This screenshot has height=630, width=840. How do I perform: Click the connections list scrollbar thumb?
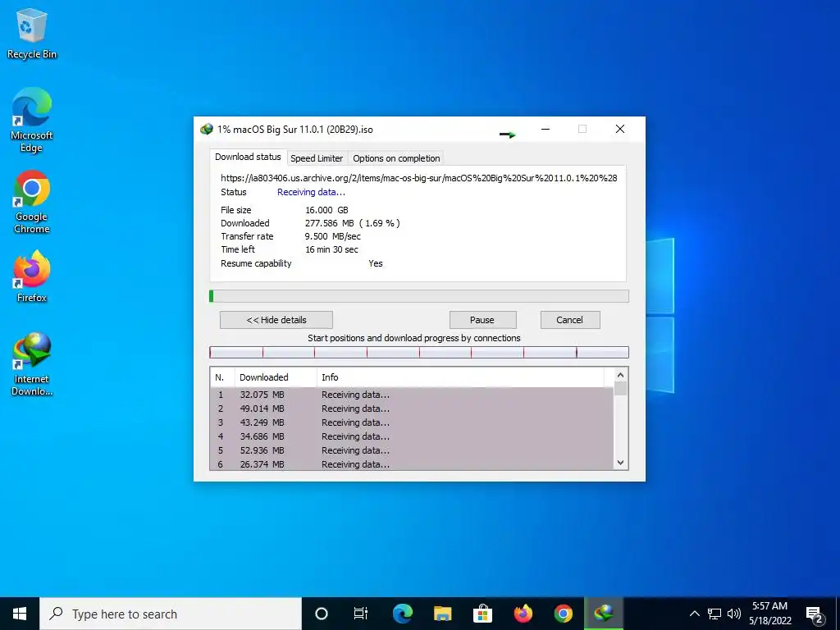(620, 388)
